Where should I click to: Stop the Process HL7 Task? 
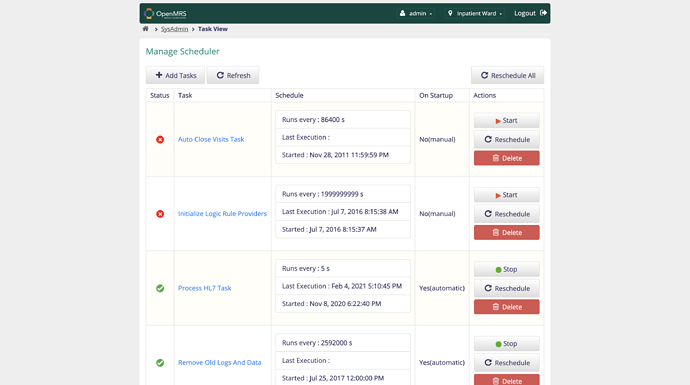coord(506,269)
